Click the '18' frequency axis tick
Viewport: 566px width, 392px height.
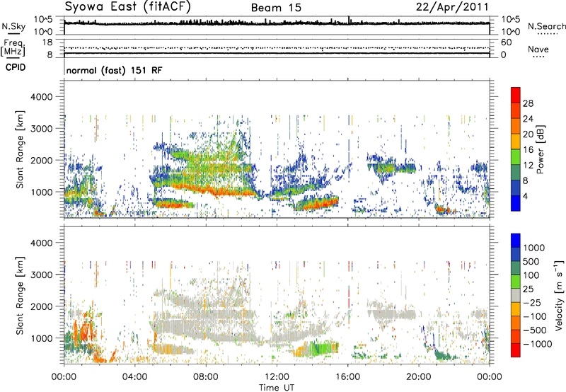click(47, 42)
